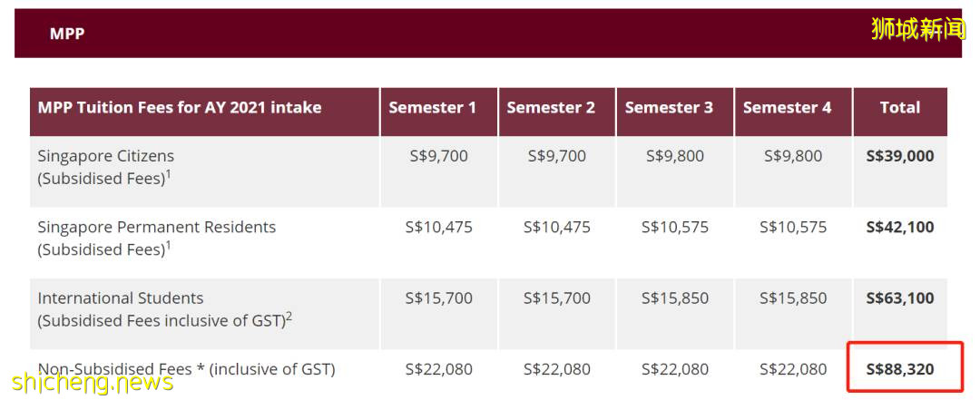Click the Semester 4 column header
980x400 pixels.
787,108
